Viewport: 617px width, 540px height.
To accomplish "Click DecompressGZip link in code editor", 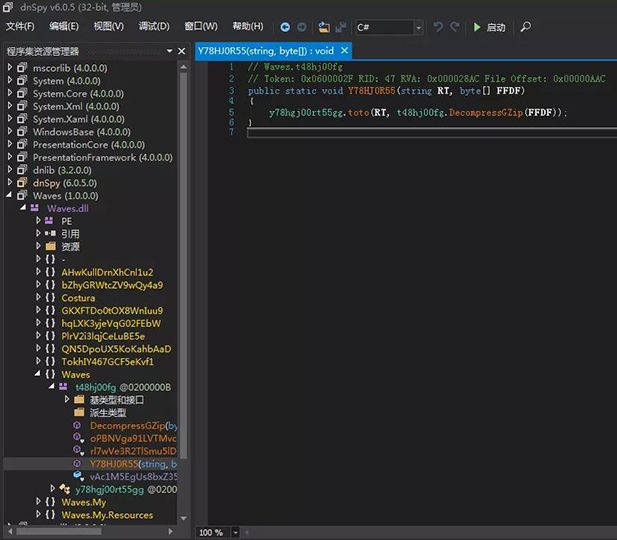I will coord(486,113).
